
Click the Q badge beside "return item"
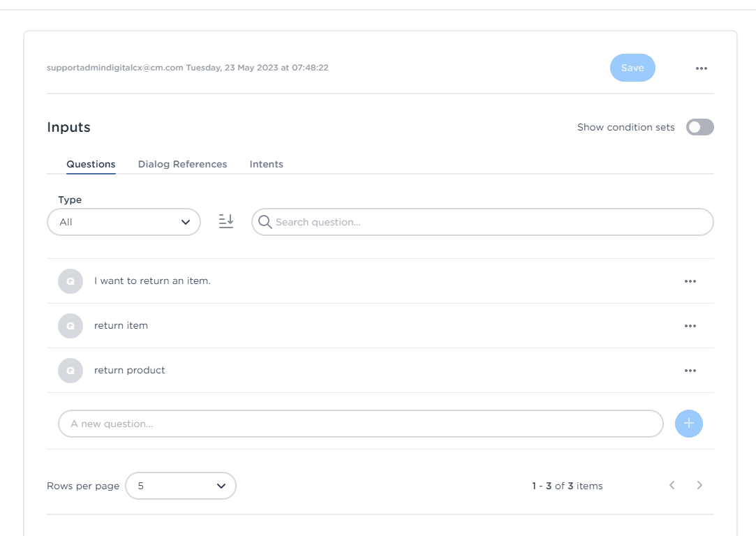coord(71,326)
